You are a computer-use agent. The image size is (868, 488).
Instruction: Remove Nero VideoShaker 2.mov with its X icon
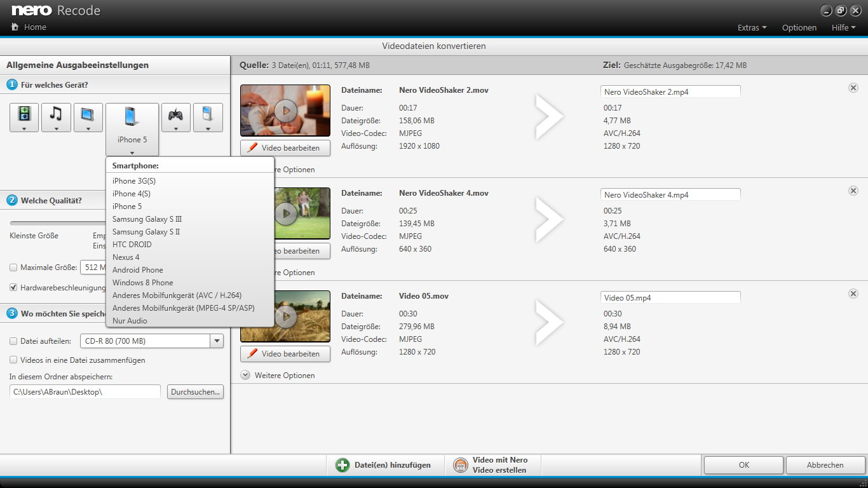pyautogui.click(x=853, y=88)
